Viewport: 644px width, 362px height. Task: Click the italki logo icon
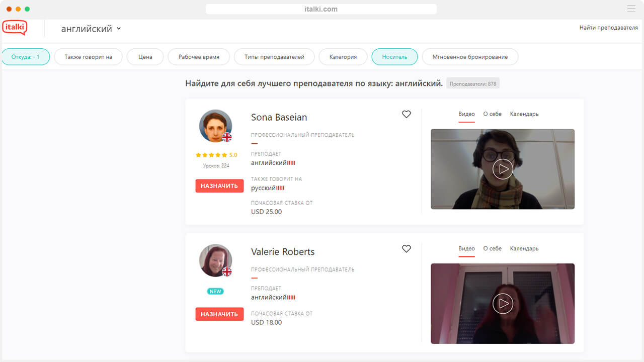click(x=15, y=28)
